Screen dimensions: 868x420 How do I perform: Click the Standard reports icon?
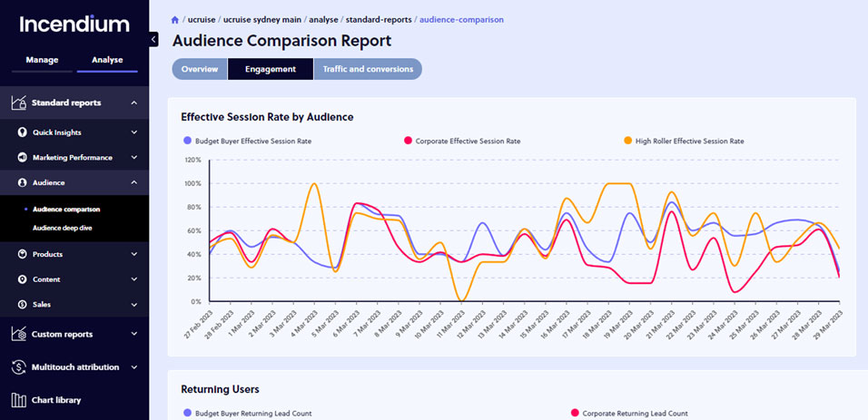(17, 103)
